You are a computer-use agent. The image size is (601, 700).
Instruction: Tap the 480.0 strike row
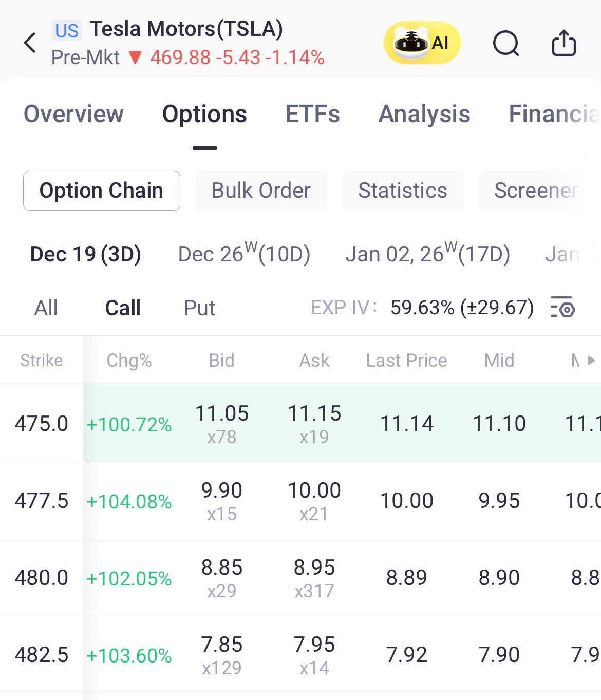coord(41,578)
